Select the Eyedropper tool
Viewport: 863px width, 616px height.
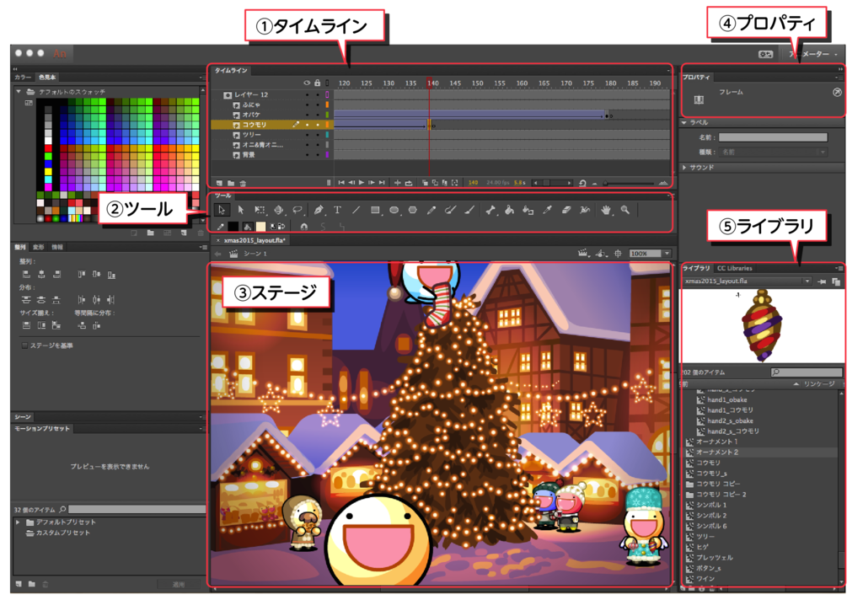coord(547,210)
